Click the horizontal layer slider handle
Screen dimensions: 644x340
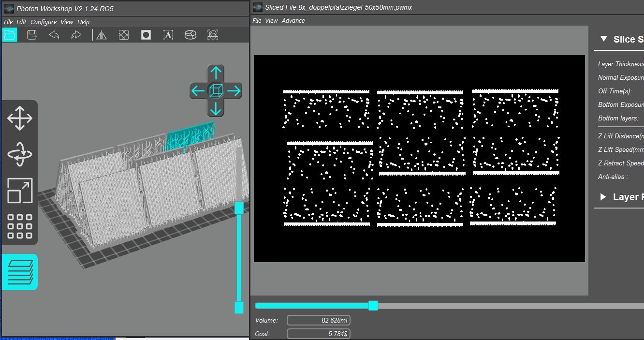pyautogui.click(x=373, y=306)
